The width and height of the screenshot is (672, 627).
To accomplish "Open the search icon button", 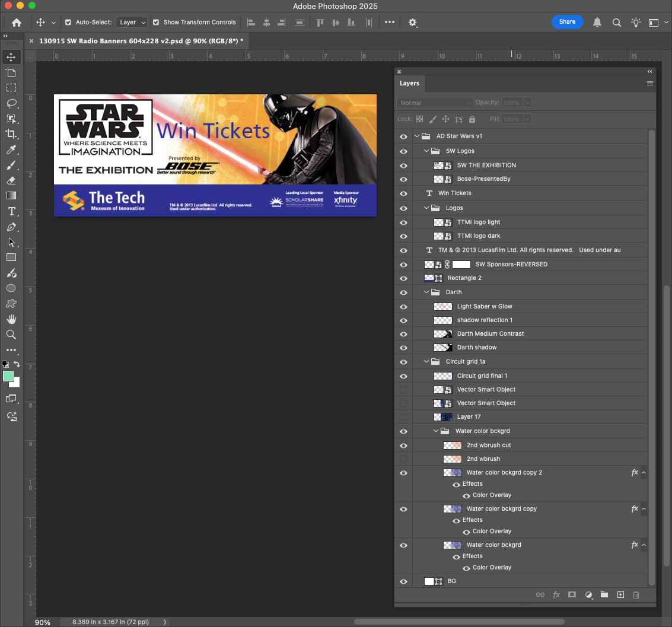I will click(616, 23).
